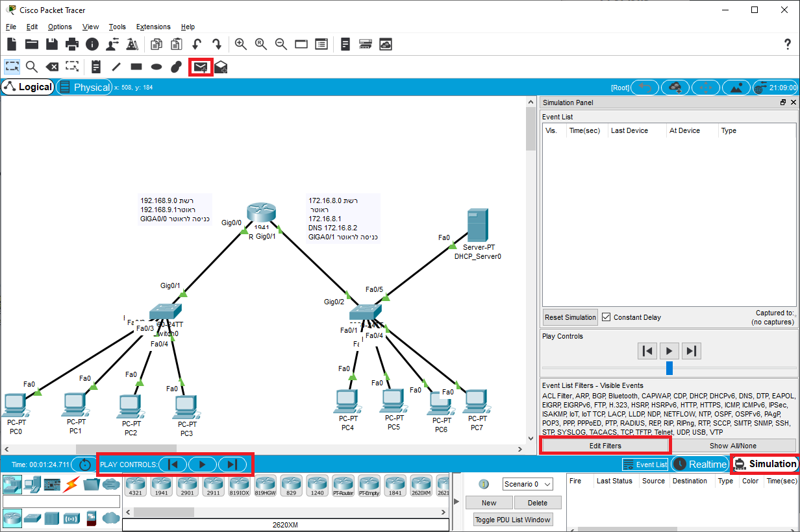The width and height of the screenshot is (800, 532).
Task: Click the Zoom In magnifier icon
Action: tap(240, 44)
